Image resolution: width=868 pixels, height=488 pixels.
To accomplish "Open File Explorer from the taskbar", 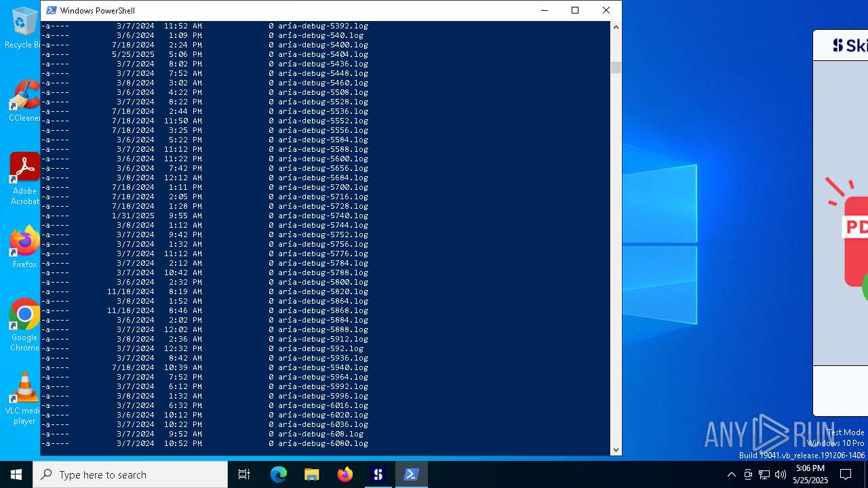I will (x=311, y=474).
